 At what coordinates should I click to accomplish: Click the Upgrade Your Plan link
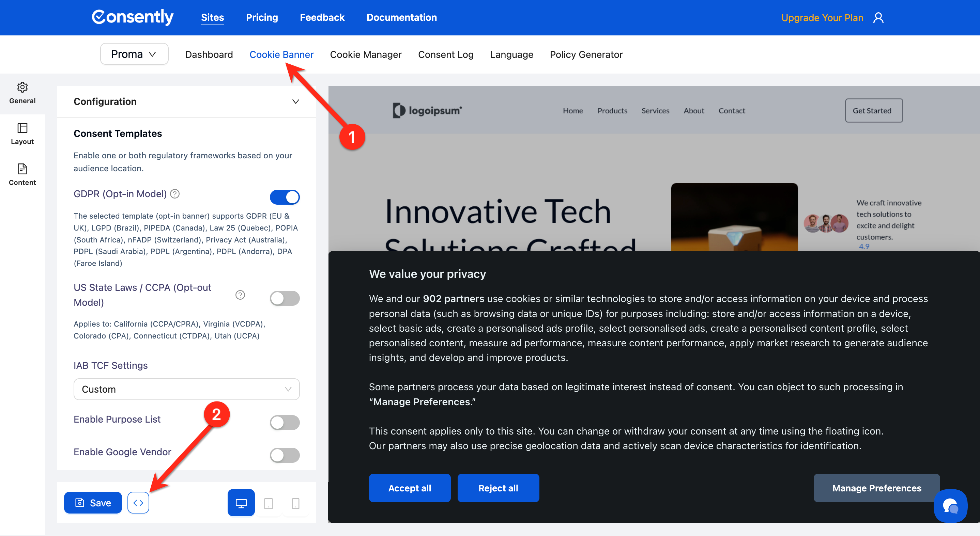[x=822, y=18]
